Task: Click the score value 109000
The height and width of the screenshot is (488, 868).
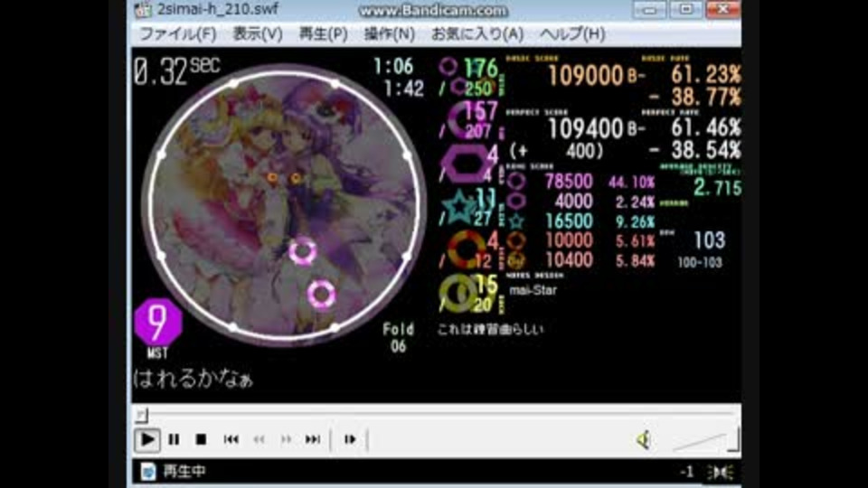Action: 586,76
